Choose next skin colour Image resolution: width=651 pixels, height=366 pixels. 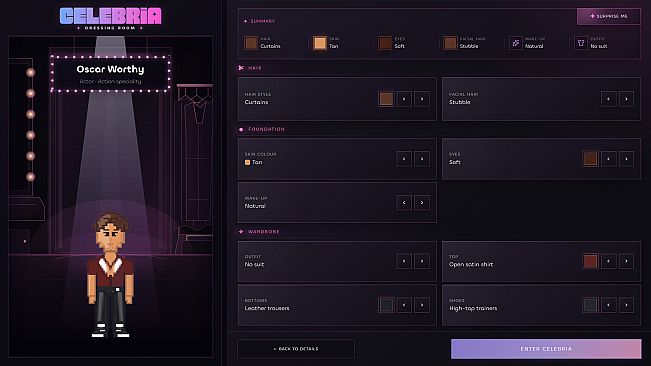coord(422,159)
